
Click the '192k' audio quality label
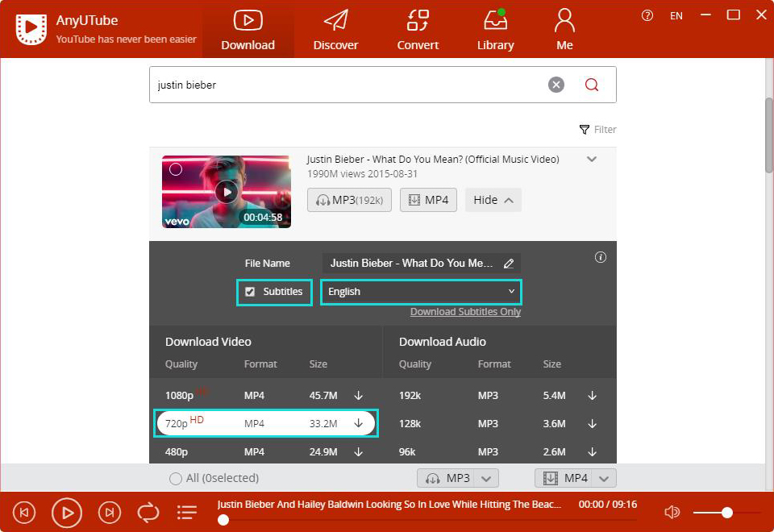(410, 396)
